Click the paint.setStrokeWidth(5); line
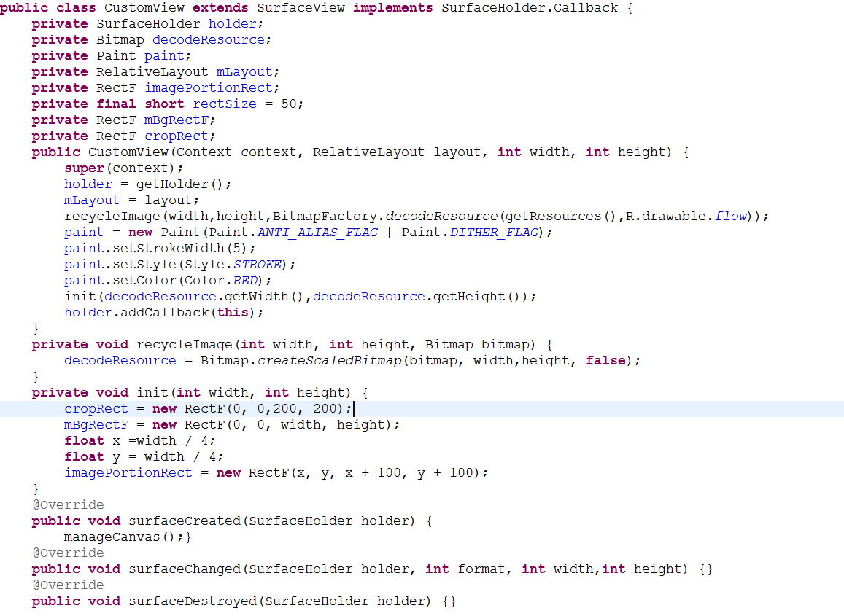844x616 pixels. click(159, 249)
